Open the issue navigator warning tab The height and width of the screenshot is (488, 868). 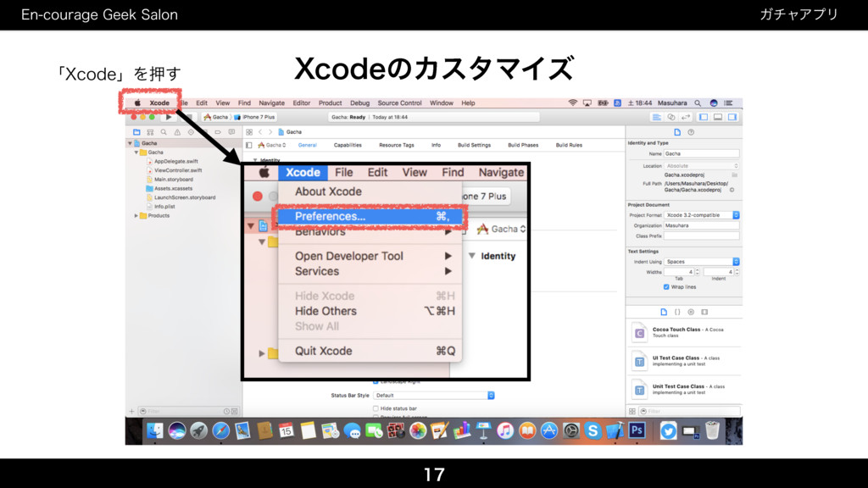click(x=177, y=132)
